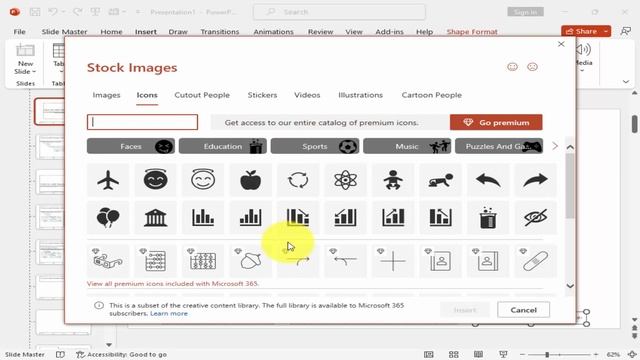Click the Sign in button
Viewport: 640px width, 360px height.
(525, 12)
